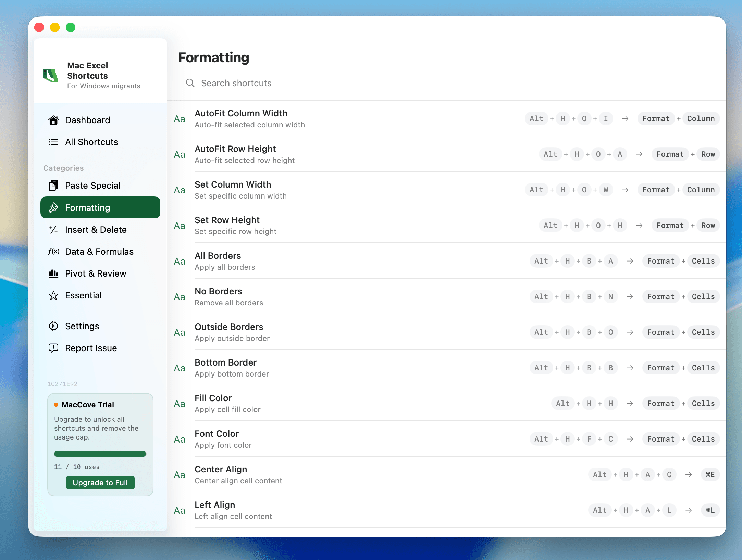Viewport: 742px width, 560px height.
Task: Go to Insert & Delete category
Action: [x=100, y=230]
